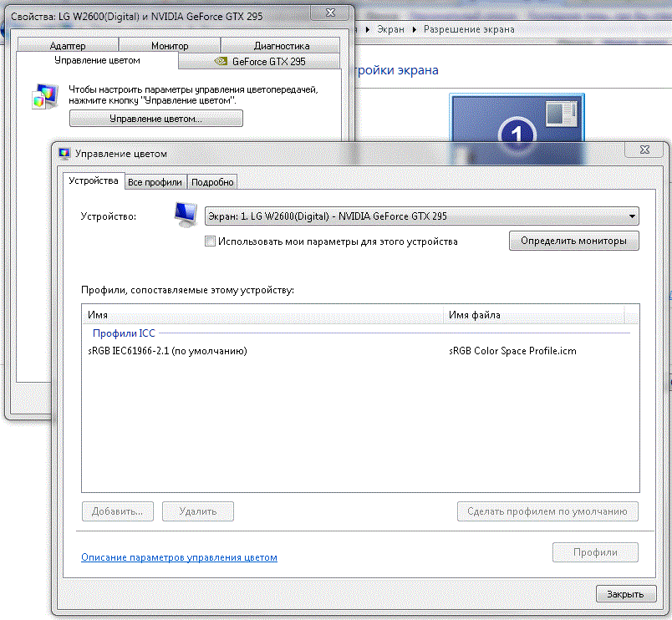Click Разрешение экрана breadcrumb in background window
672x620 pixels.
tap(469, 29)
